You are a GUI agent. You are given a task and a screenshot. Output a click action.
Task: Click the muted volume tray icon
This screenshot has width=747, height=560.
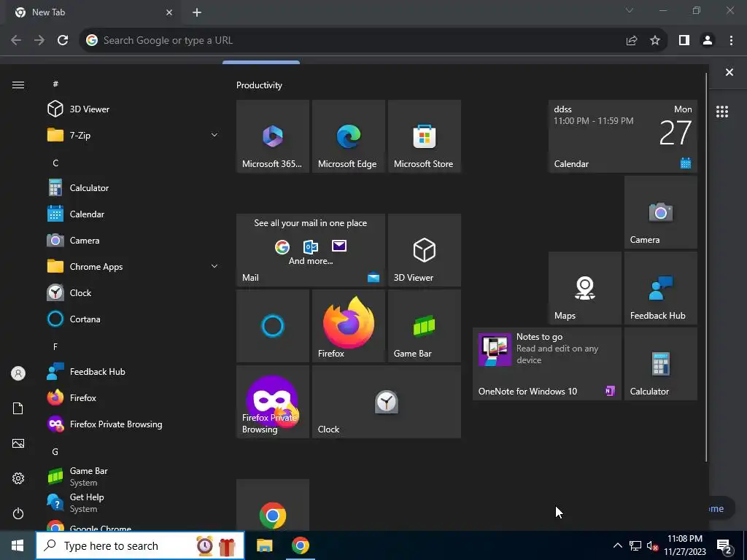click(x=652, y=545)
